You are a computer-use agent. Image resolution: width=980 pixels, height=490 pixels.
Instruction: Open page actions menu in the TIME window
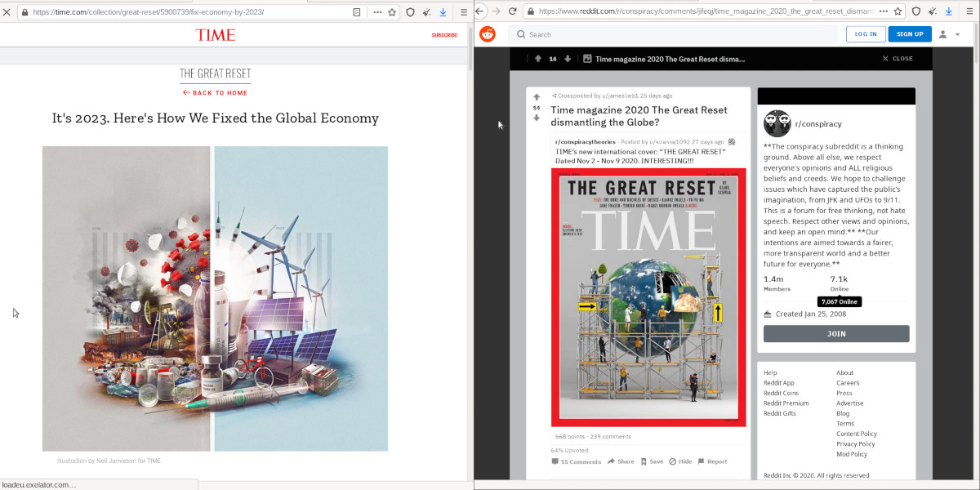(376, 12)
